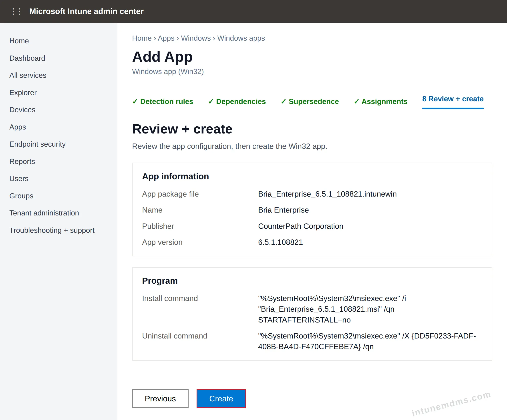Go to Windows breadcrumb link
Image resolution: width=507 pixels, height=420 pixels.
[196, 38]
